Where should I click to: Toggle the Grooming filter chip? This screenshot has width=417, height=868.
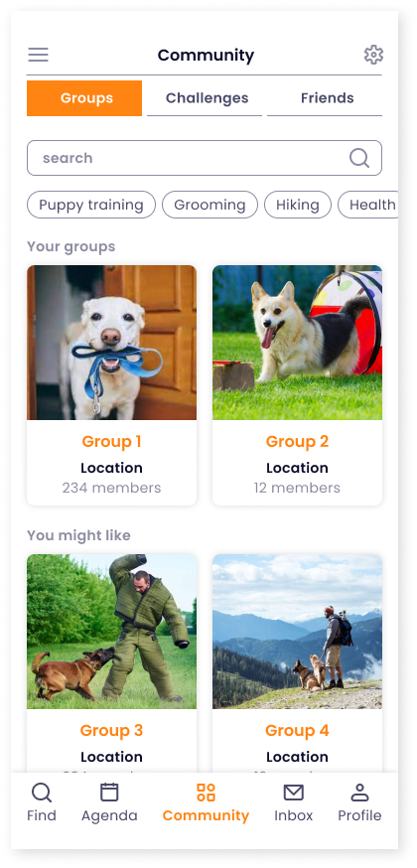210,205
